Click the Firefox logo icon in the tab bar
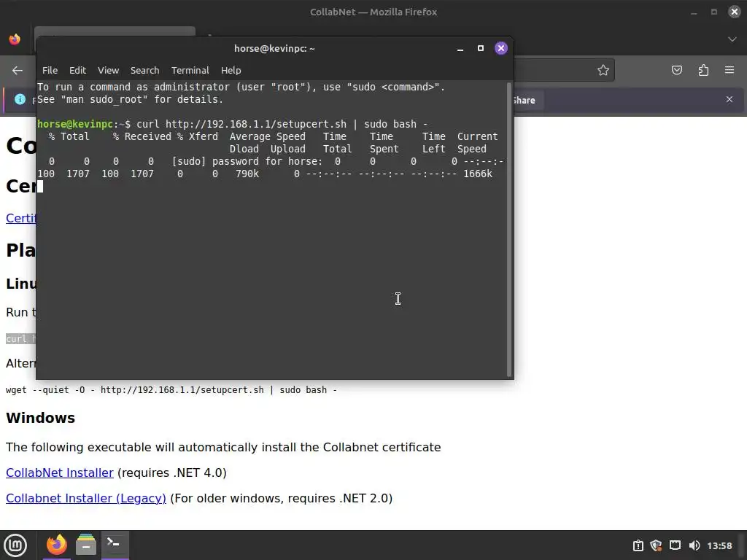 [15, 39]
